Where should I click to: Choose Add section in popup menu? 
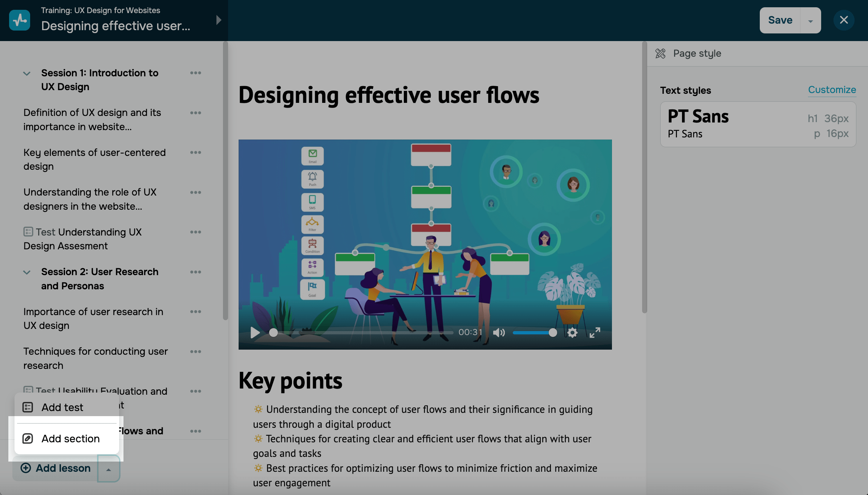(x=70, y=439)
